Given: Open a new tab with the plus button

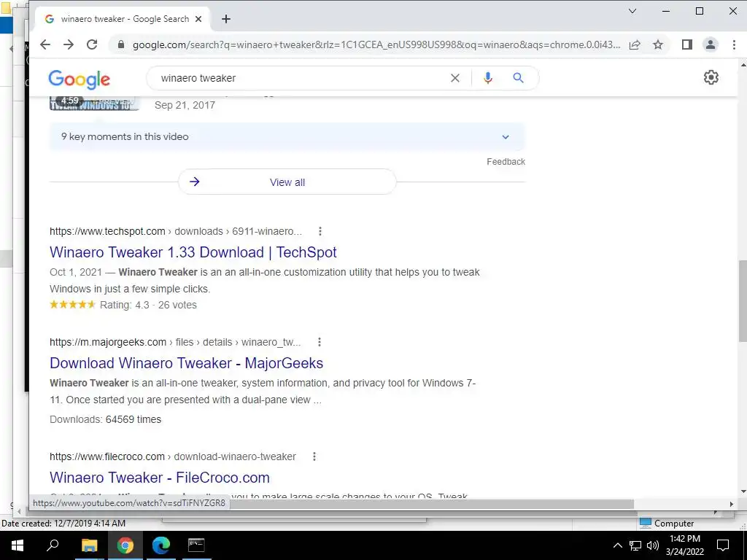Looking at the screenshot, I should (226, 19).
